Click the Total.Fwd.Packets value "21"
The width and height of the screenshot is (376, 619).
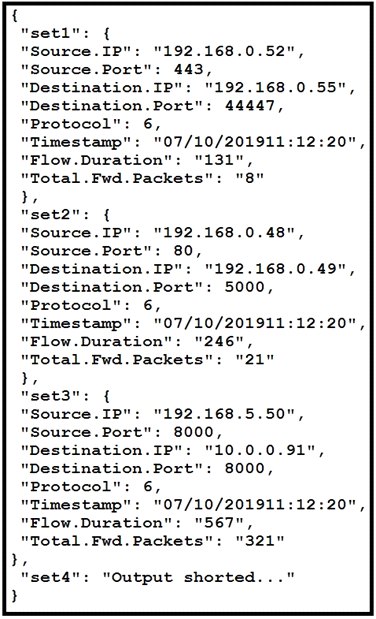[x=255, y=360]
